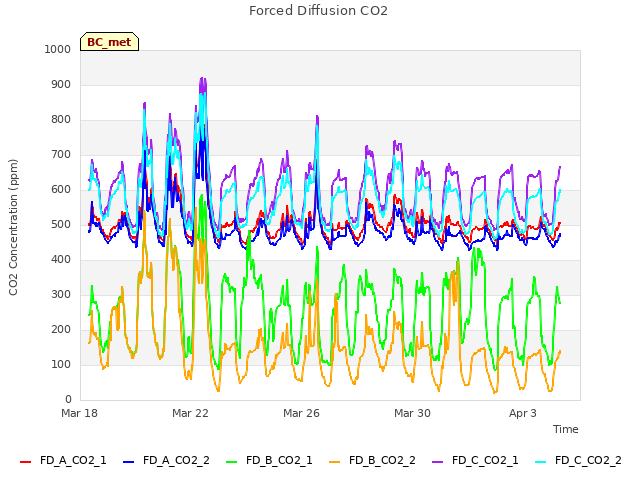
Task: Click the 900 y-axis tick label
Action: [x=61, y=84]
